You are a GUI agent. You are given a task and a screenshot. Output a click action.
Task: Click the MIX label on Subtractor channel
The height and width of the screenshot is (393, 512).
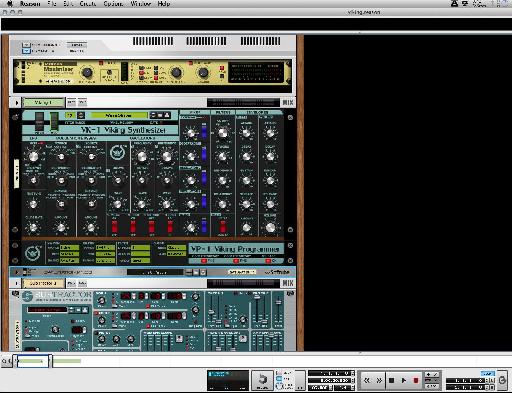tap(288, 283)
